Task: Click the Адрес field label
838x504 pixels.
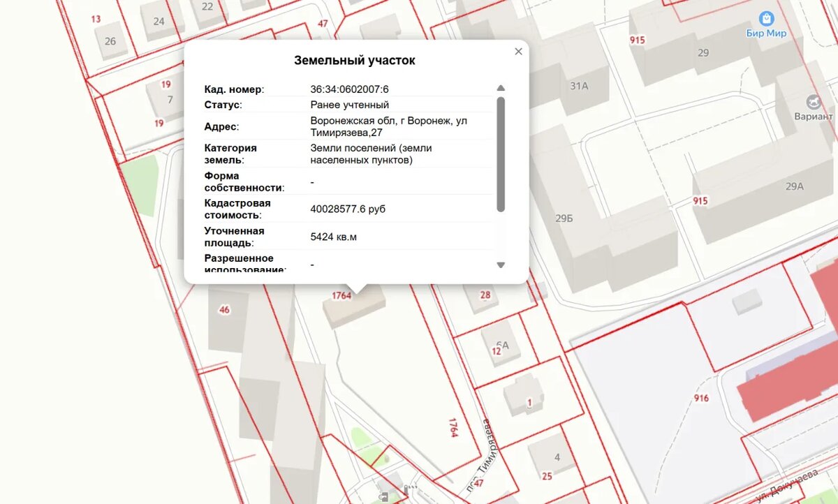Action: click(x=221, y=126)
